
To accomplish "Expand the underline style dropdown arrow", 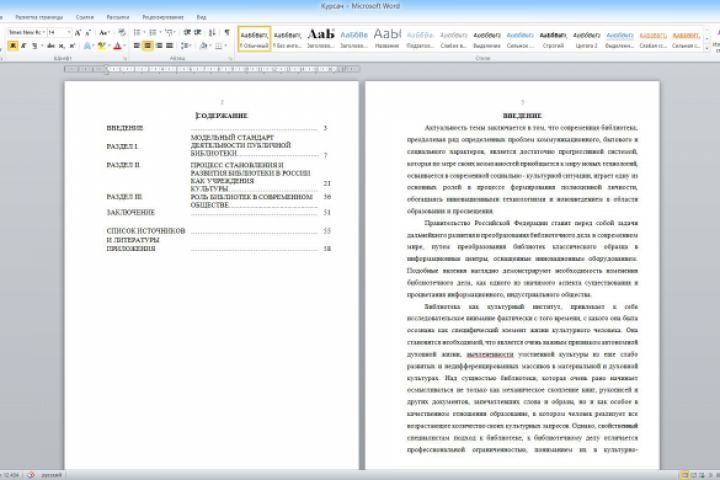I will click(42, 45).
